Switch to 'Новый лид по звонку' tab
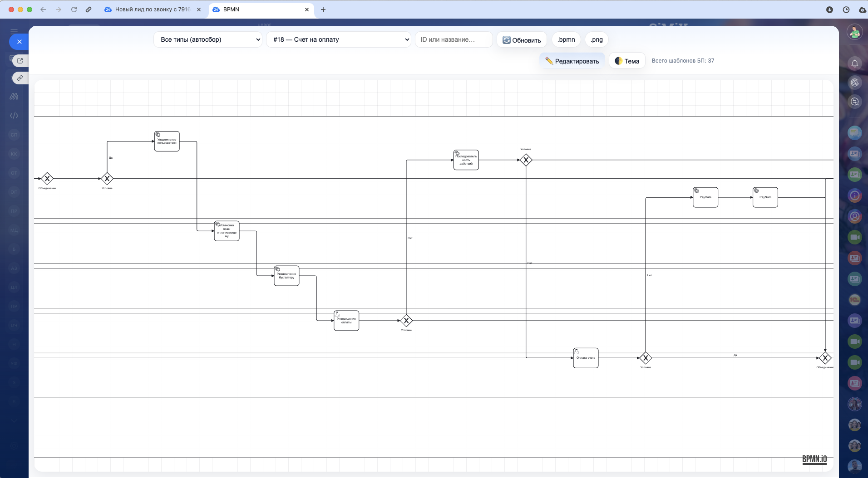 (152, 10)
